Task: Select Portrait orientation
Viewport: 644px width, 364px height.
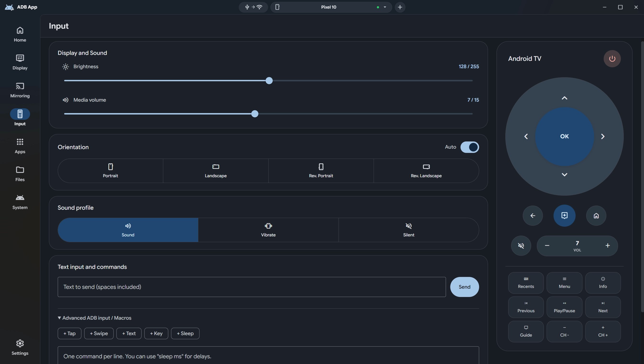Action: (110, 171)
